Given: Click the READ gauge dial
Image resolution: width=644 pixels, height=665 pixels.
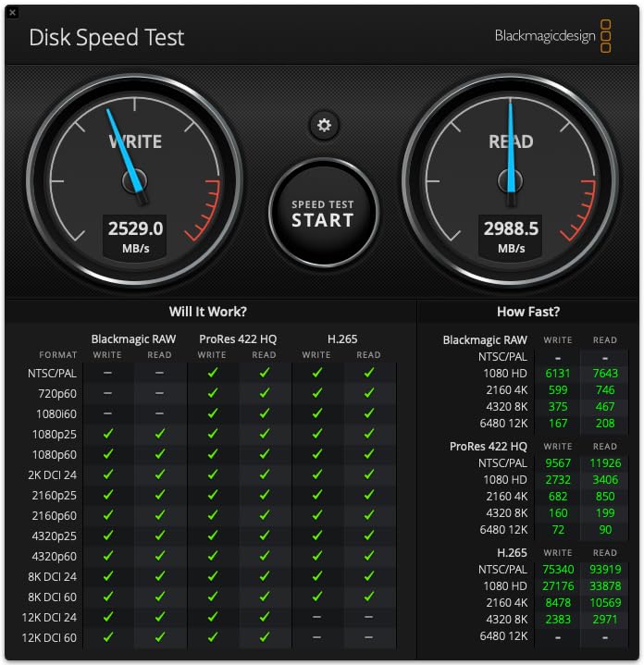Looking at the screenshot, I should pyautogui.click(x=511, y=181).
